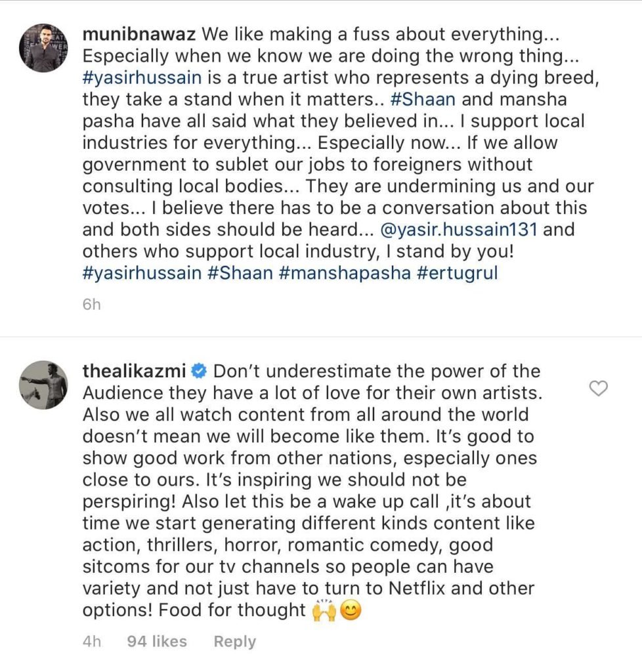The width and height of the screenshot is (642, 672).
Task: Tap the smiling face emoji
Action: click(x=351, y=611)
